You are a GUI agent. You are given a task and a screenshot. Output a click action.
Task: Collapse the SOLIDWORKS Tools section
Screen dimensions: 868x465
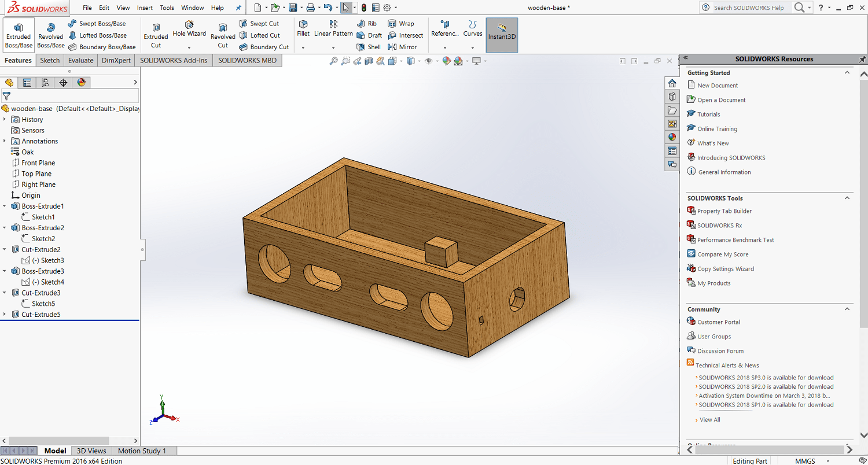847,198
